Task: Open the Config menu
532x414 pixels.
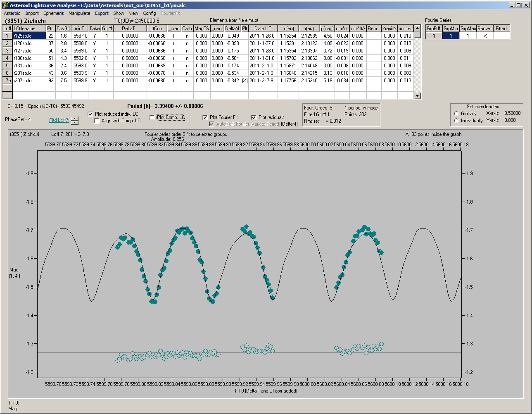Action: click(x=150, y=13)
